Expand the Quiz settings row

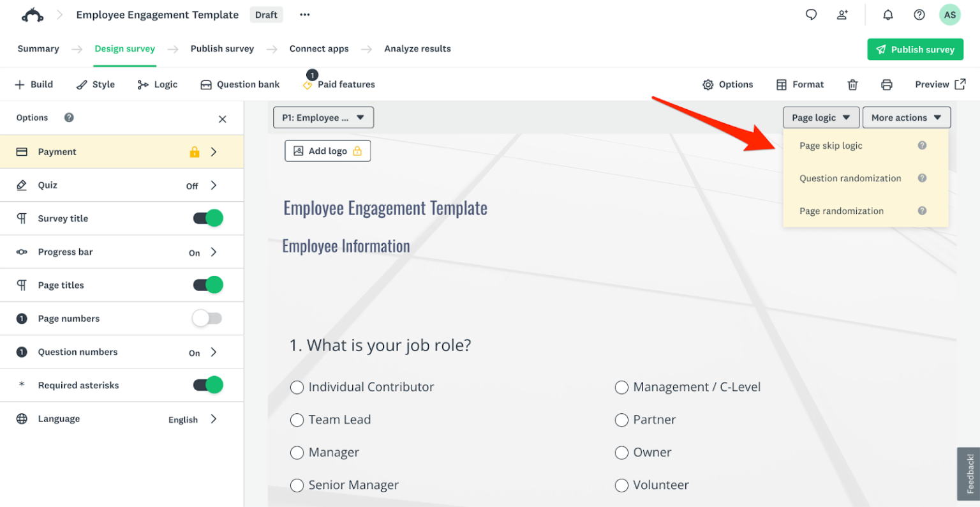pos(122,185)
